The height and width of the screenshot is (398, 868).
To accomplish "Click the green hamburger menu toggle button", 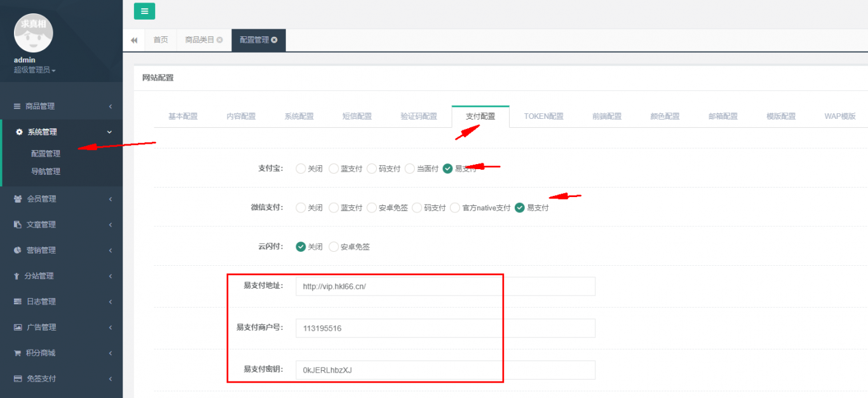I will click(144, 11).
